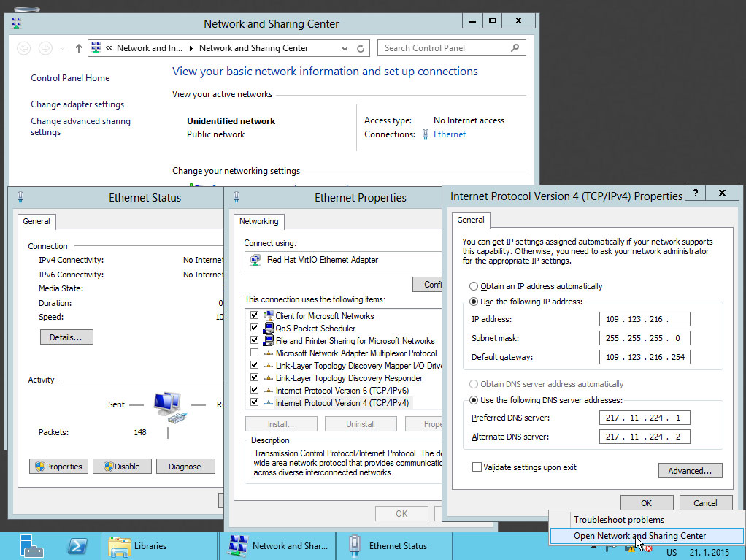Click the search magnifier in Search Control Panel
The height and width of the screenshot is (560, 746).
click(515, 48)
